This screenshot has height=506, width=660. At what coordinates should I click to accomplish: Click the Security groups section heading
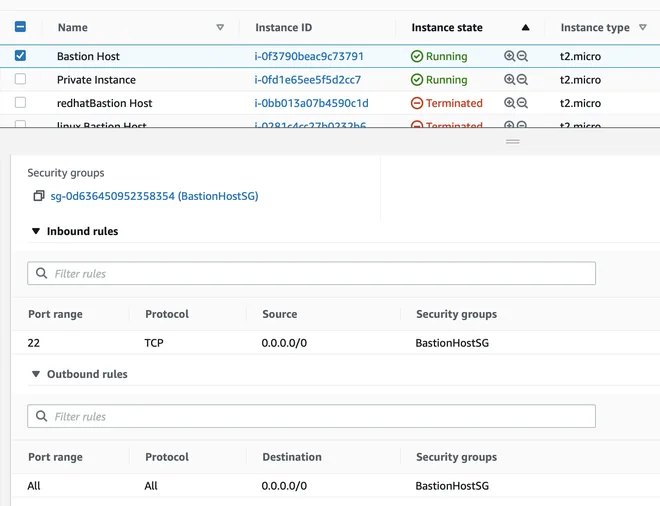coord(66,173)
